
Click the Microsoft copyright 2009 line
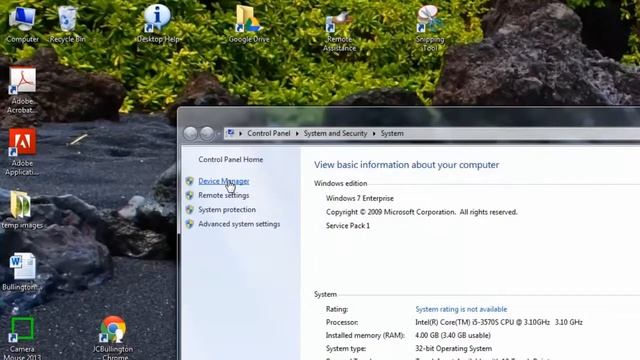pyautogui.click(x=421, y=212)
